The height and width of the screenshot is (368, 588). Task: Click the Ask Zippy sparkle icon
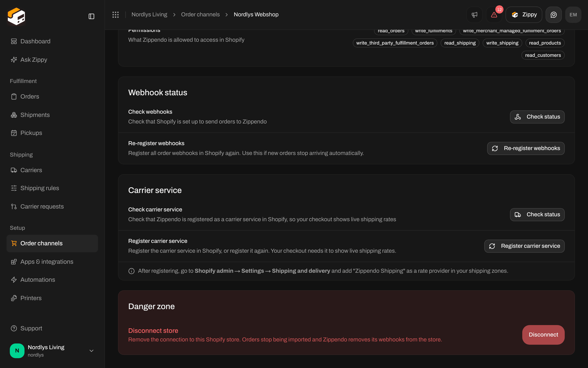pos(14,60)
